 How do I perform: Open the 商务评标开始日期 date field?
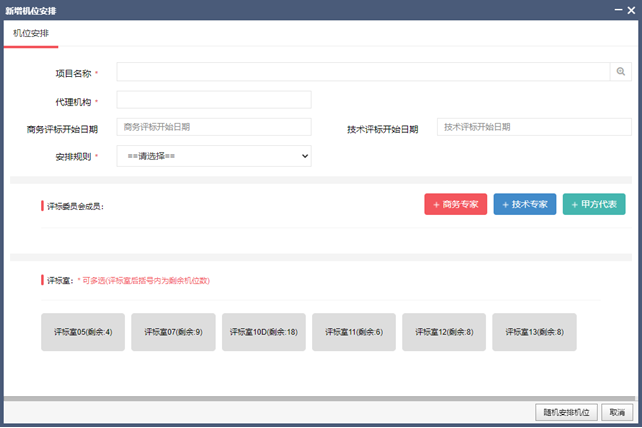coord(214,127)
